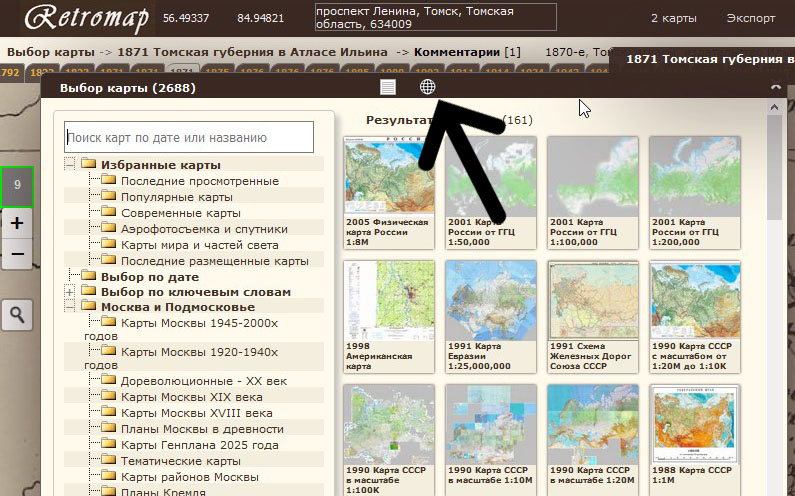Select 1990 Карта СССР 1:20M thumbnail

click(x=593, y=440)
